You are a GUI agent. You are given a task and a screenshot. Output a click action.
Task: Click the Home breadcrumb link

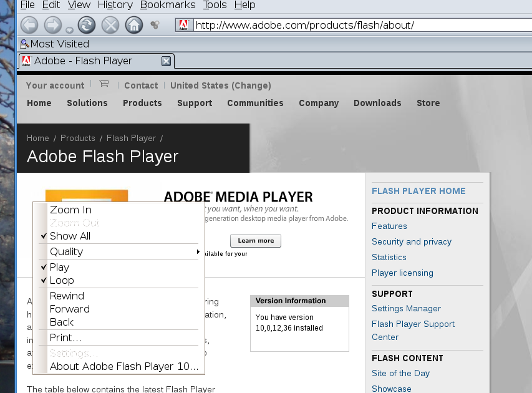click(38, 138)
